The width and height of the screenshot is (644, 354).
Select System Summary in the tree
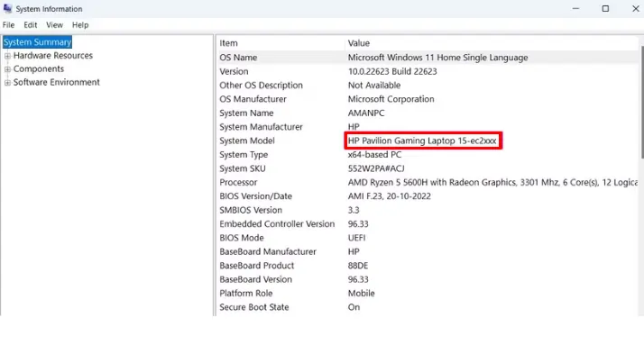pos(37,41)
